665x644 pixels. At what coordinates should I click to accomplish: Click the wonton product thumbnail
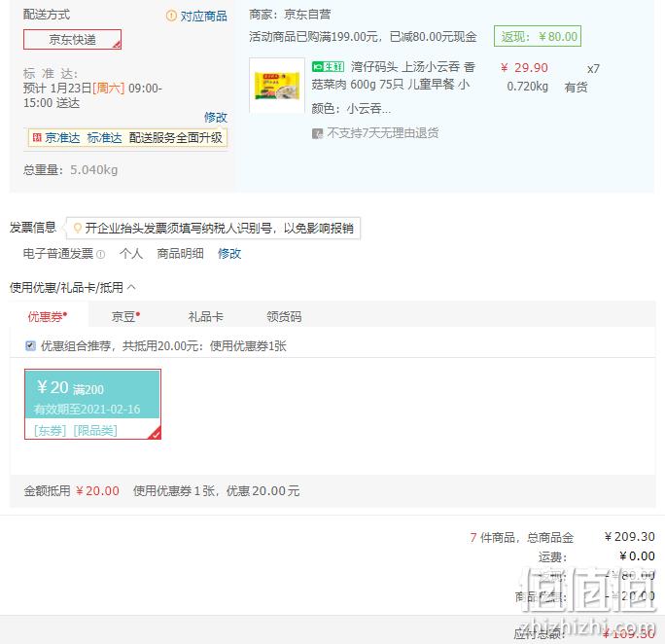(277, 86)
